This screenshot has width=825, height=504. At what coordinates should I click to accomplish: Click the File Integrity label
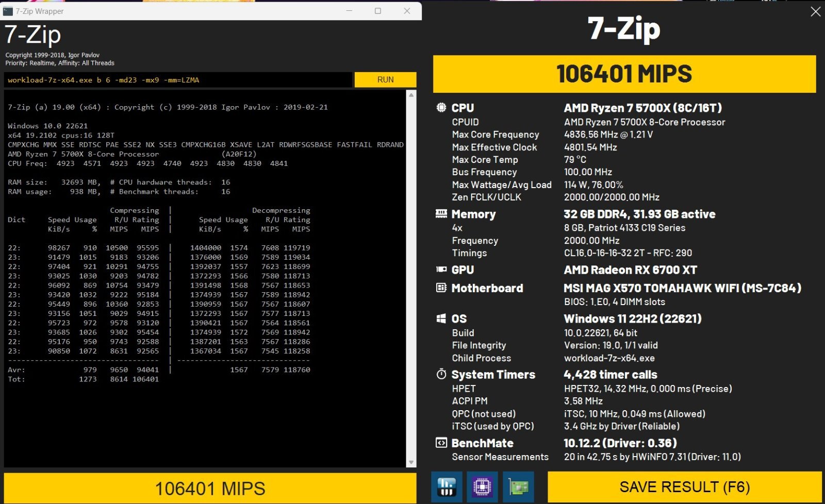coord(479,345)
